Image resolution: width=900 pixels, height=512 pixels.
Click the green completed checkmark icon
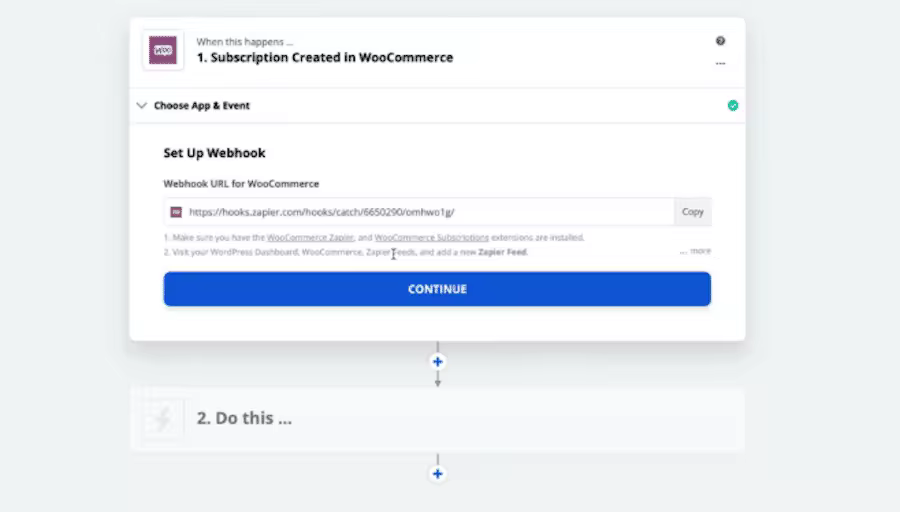[733, 106]
